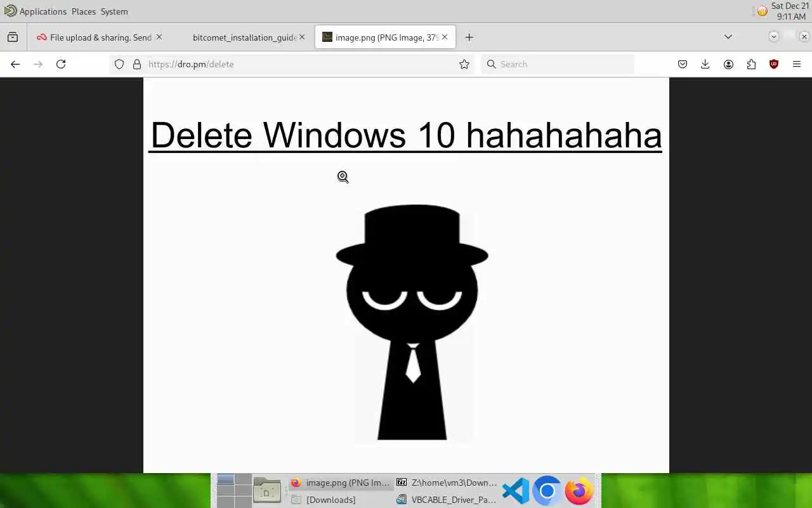
Task: Save page to Pocket
Action: (683, 64)
